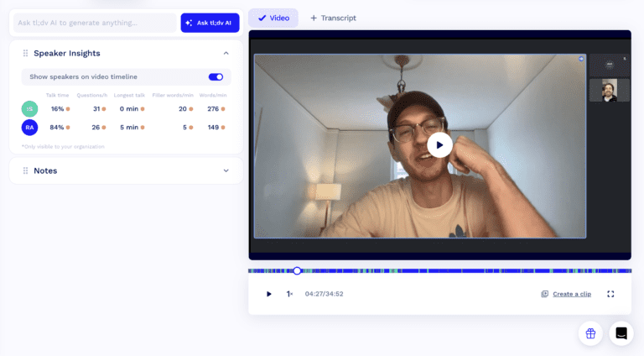Click the Notes heading

point(45,170)
